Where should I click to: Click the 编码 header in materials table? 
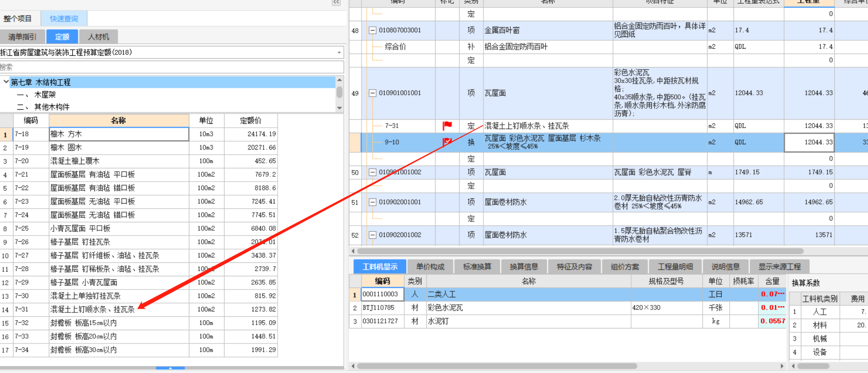pos(383,281)
